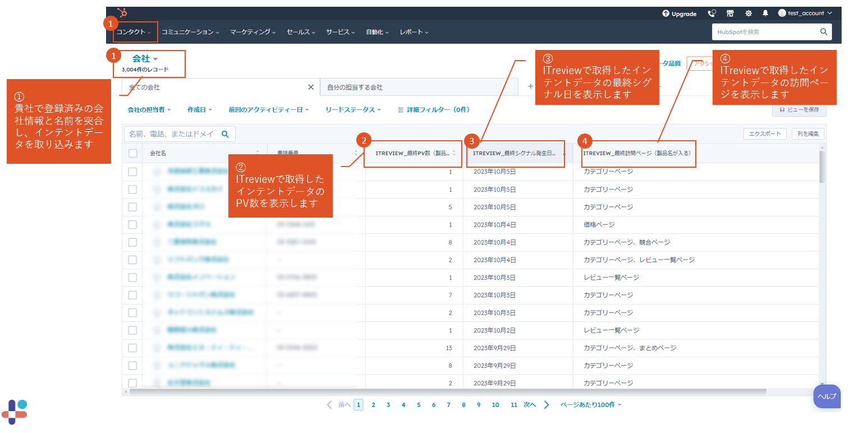This screenshot has height=433, width=868.
Task: Open the notifications bell
Action: tap(765, 13)
